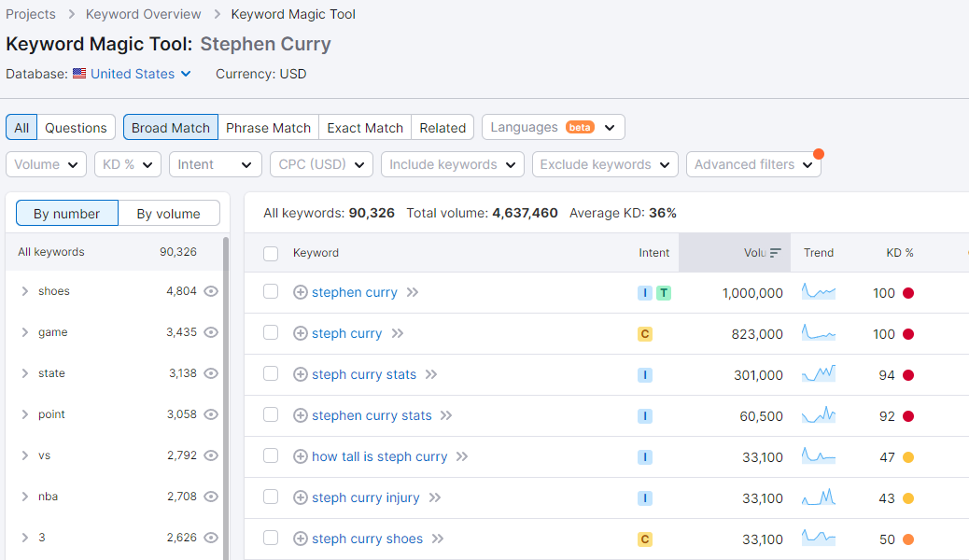The image size is (969, 560).
Task: Go to Keyword Overview breadcrumb
Action: click(143, 14)
